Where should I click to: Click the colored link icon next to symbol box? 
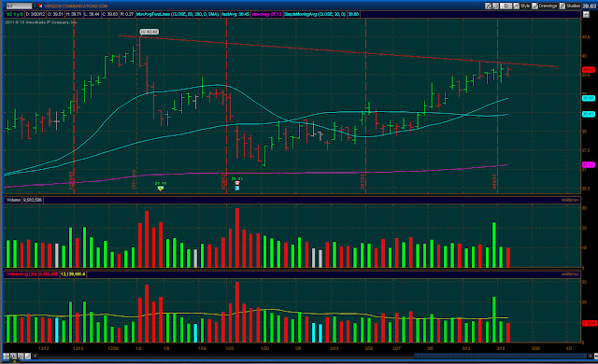40,7
